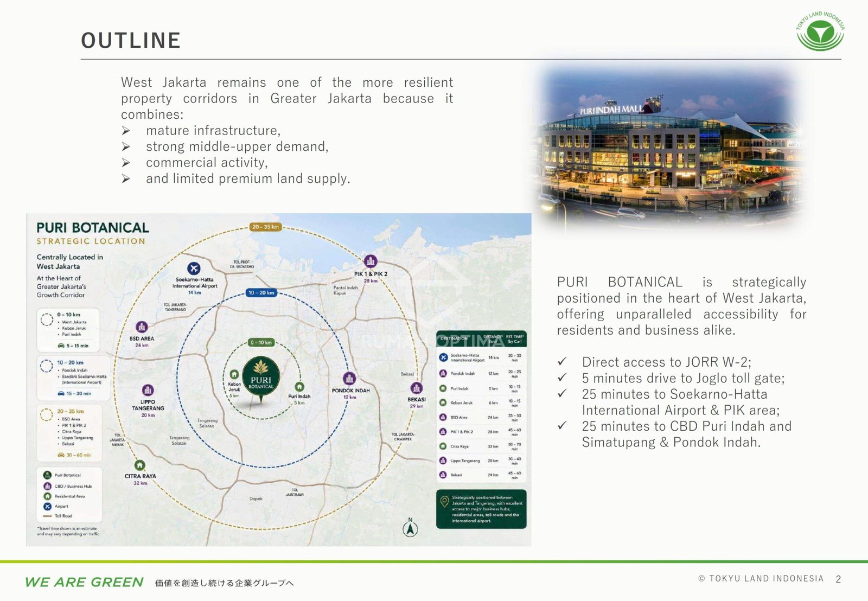
Task: Click the 20 – 35 km ring label
Action: (x=266, y=227)
